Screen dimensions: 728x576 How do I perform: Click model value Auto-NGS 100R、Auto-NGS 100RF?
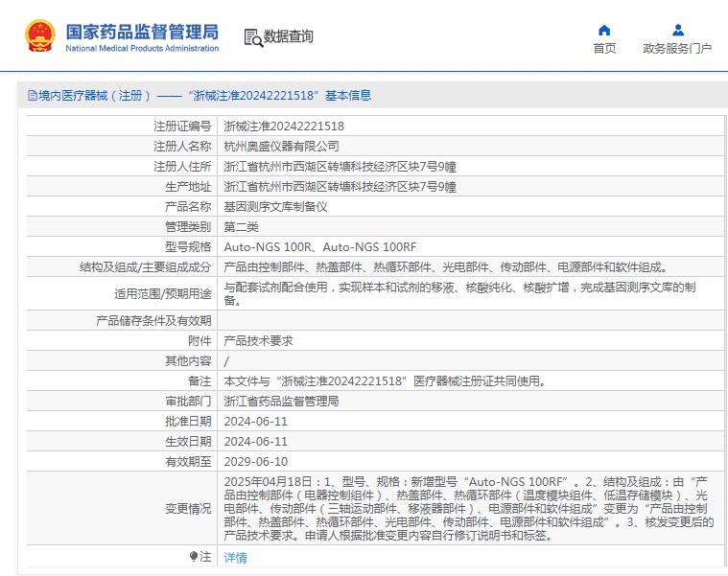[320, 246]
